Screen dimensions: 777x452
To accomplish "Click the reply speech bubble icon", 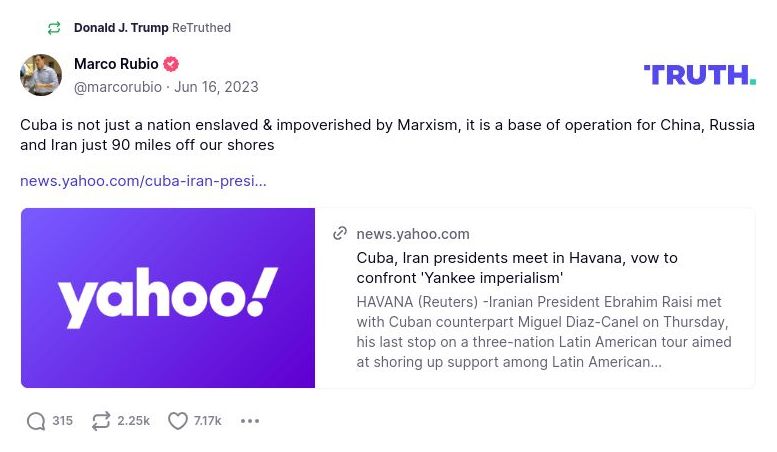I will (36, 421).
